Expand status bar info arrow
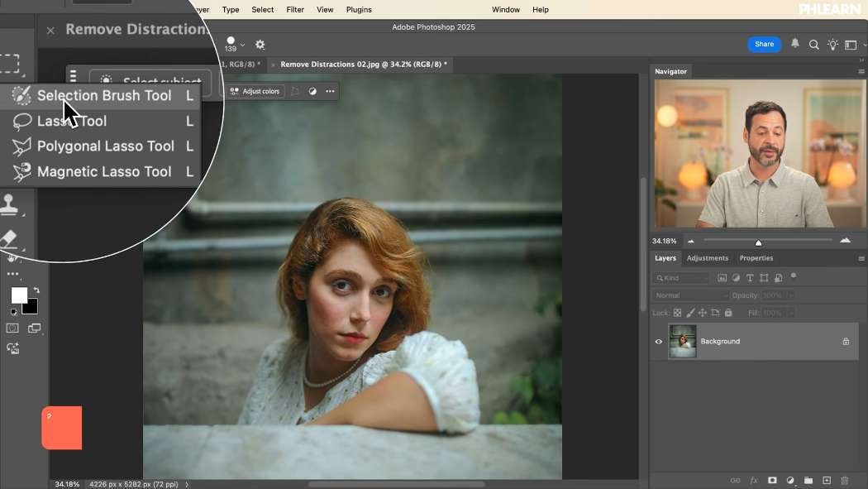868x489 pixels. [x=187, y=484]
